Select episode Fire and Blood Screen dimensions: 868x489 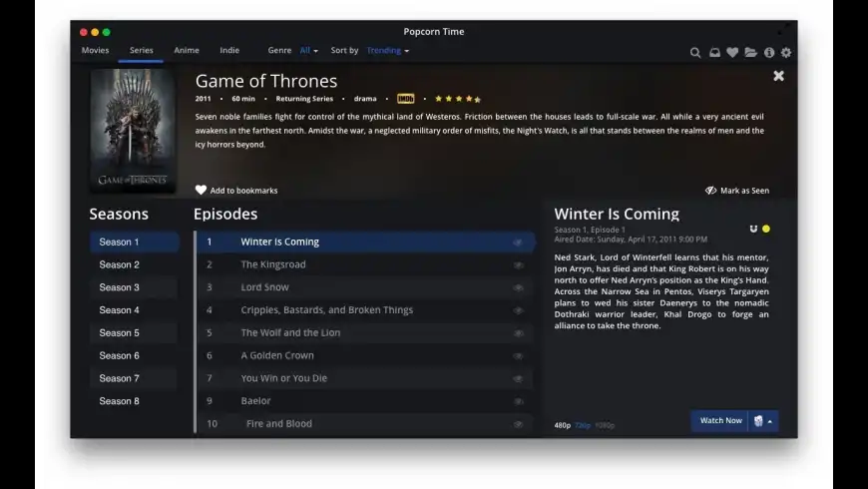click(365, 424)
